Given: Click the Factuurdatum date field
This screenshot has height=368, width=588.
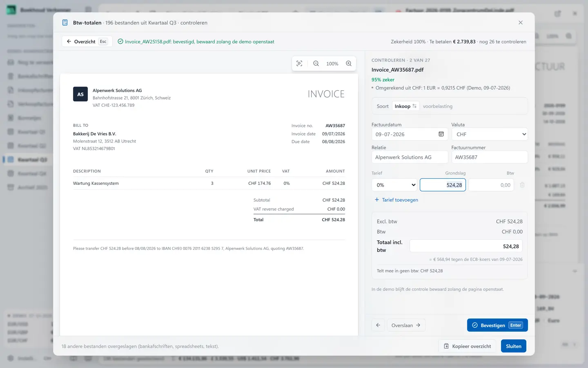Looking at the screenshot, I should point(410,134).
